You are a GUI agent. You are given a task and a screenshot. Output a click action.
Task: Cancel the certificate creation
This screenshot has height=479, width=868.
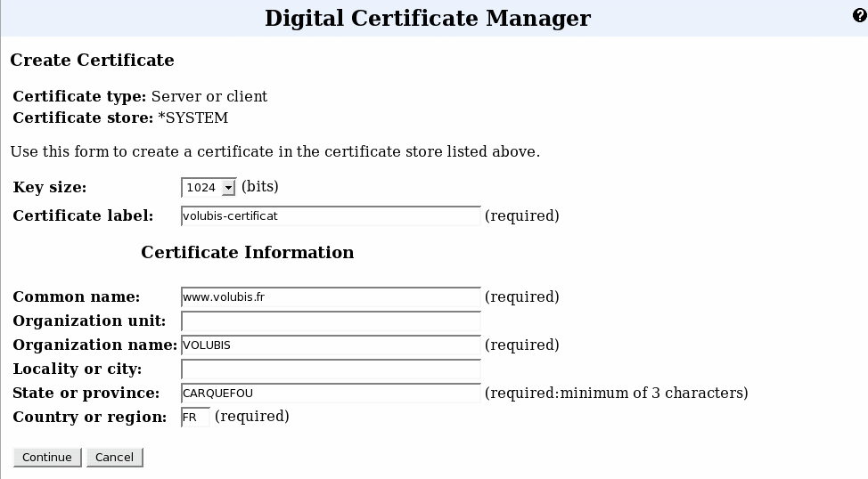115,458
